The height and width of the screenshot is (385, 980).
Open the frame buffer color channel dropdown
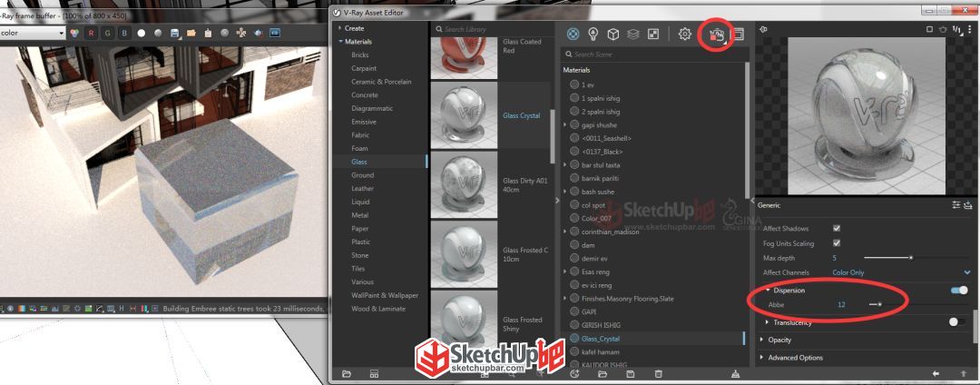point(33,33)
